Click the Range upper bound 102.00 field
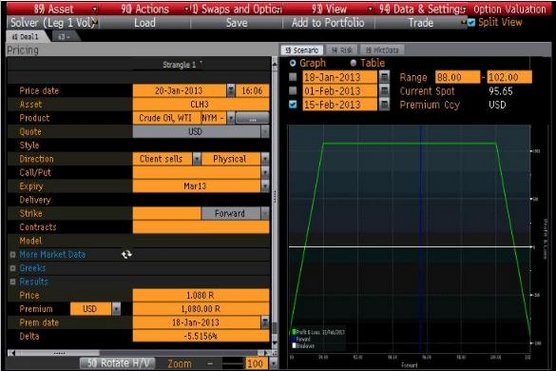Screen dimensions: 556x371 click(x=510, y=77)
